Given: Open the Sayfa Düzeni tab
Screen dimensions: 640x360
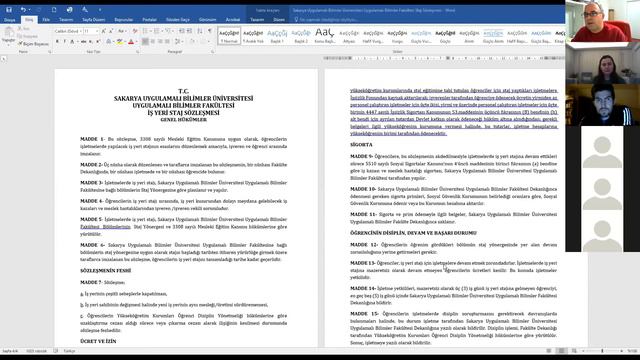Looking at the screenshot, I should 93,20.
